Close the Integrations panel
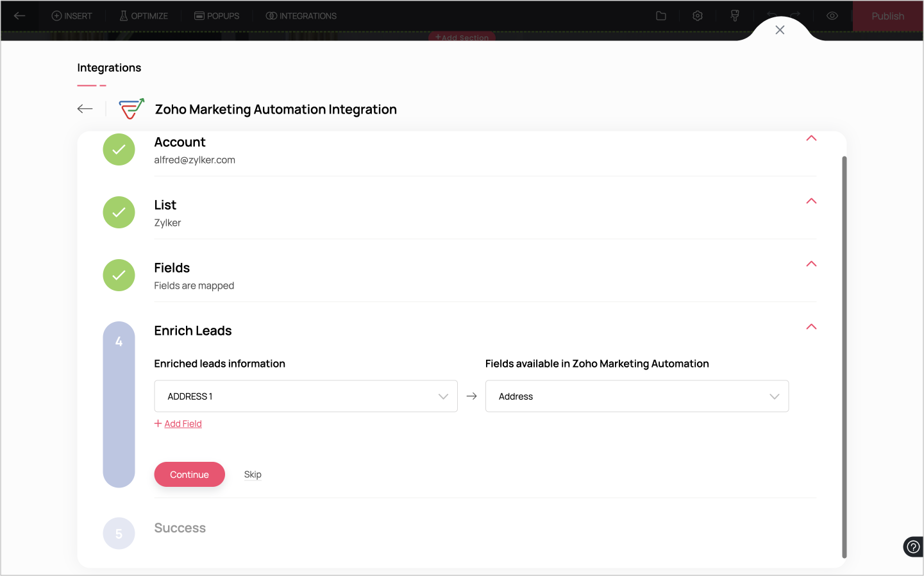The width and height of the screenshot is (924, 576). (780, 30)
